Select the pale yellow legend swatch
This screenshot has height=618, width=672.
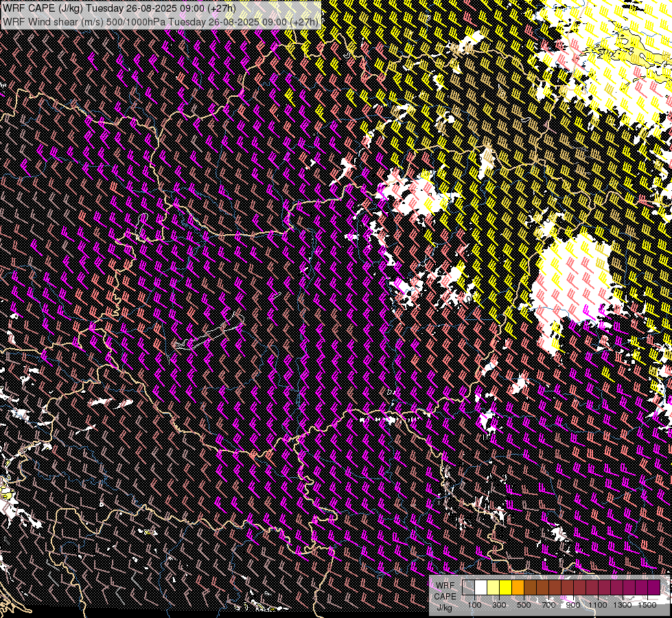[x=494, y=588]
